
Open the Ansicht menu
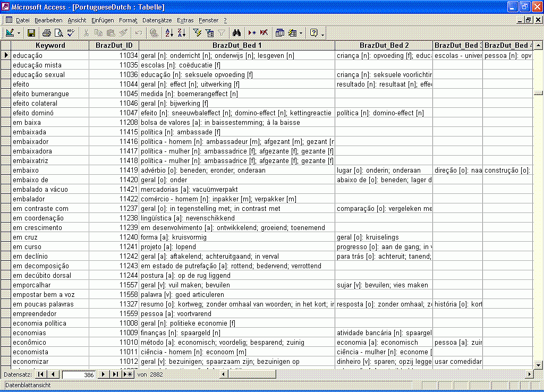76,21
